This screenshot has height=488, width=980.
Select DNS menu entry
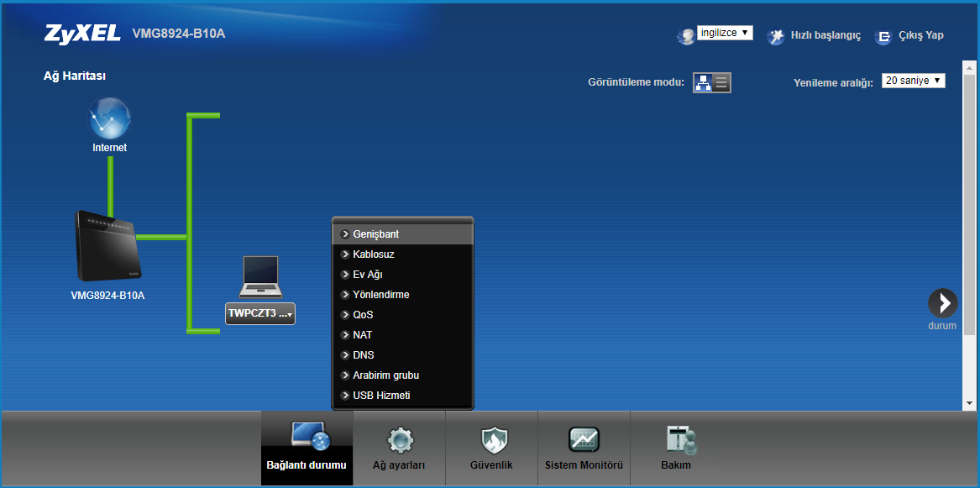tap(402, 355)
